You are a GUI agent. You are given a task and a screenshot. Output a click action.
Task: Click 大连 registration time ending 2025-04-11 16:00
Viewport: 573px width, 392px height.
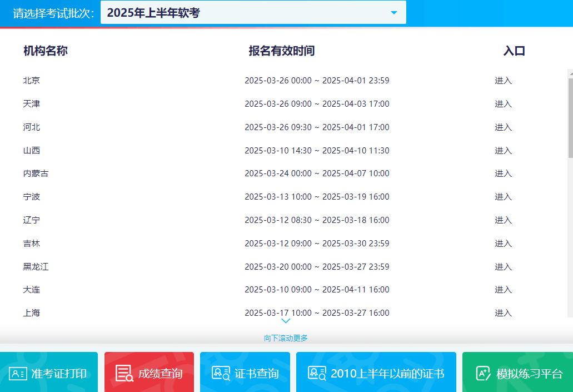coord(317,290)
